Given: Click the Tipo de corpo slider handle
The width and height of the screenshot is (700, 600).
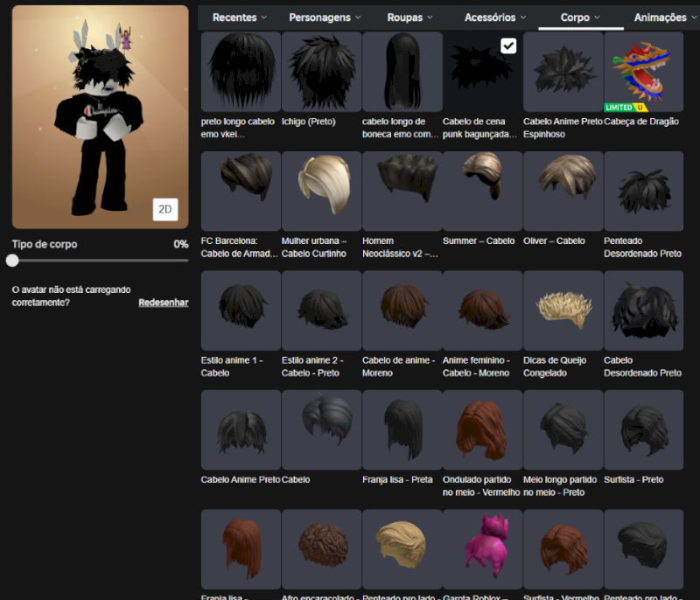Looking at the screenshot, I should (12, 260).
